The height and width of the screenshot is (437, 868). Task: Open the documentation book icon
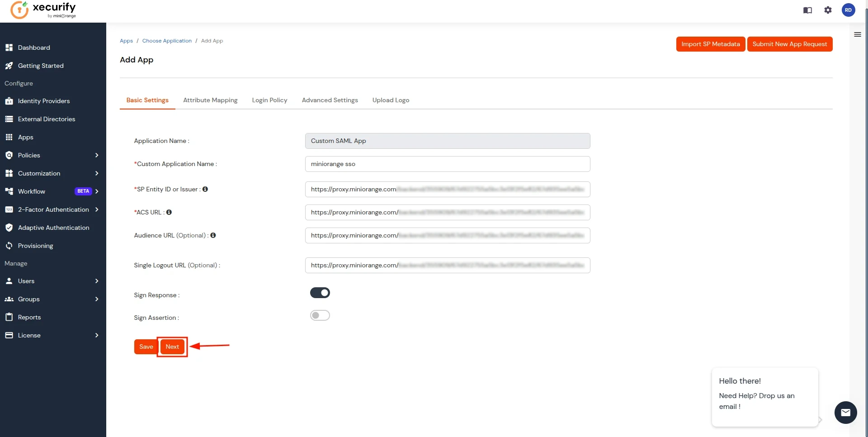pyautogui.click(x=807, y=10)
